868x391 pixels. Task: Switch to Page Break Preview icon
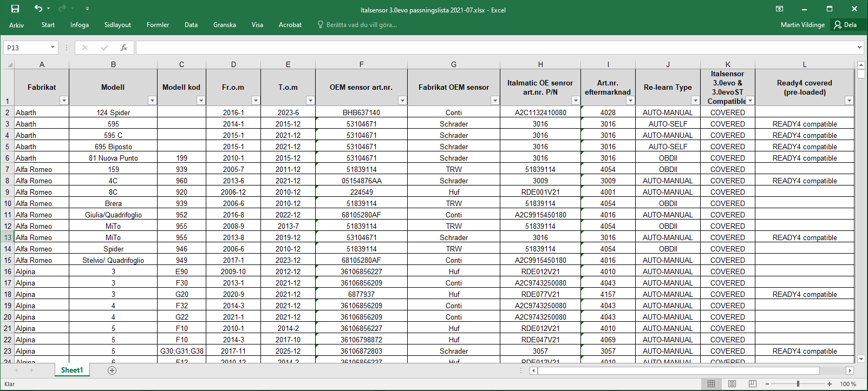[753, 384]
